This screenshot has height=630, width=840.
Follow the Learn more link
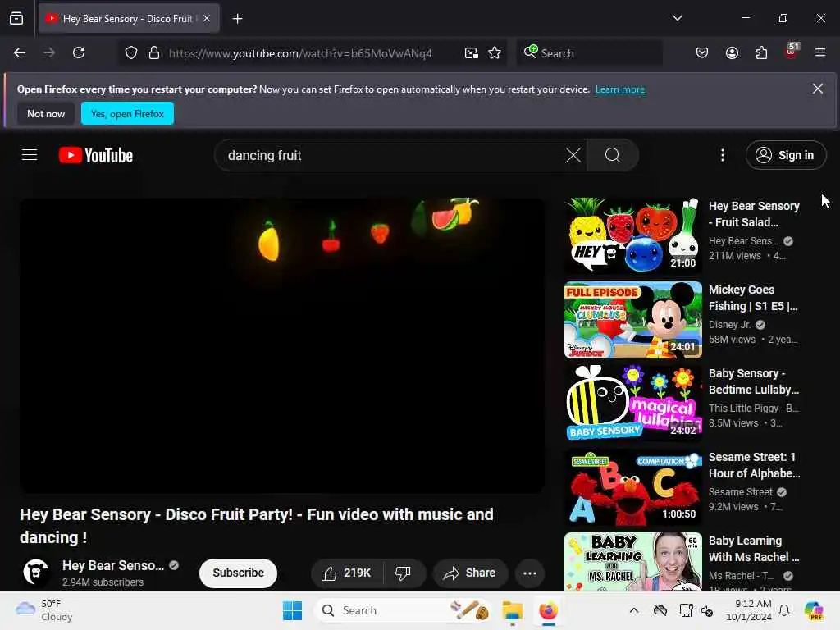[620, 89]
